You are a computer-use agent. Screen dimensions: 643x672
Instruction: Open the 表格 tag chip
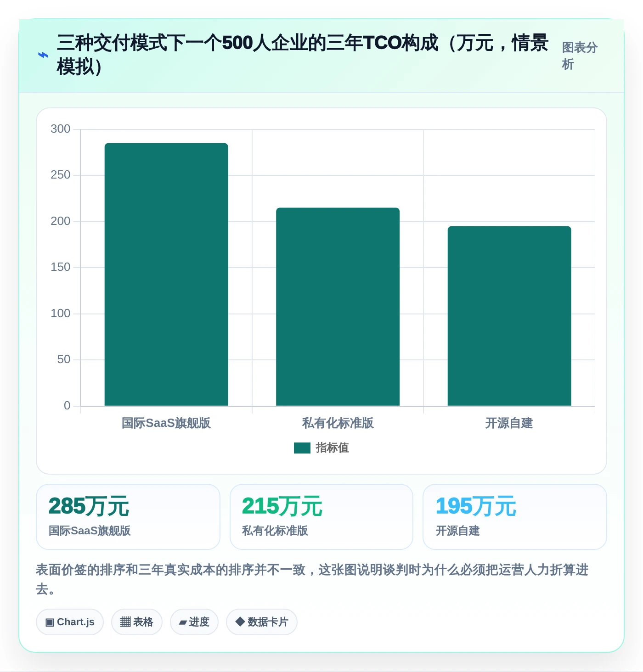point(137,622)
